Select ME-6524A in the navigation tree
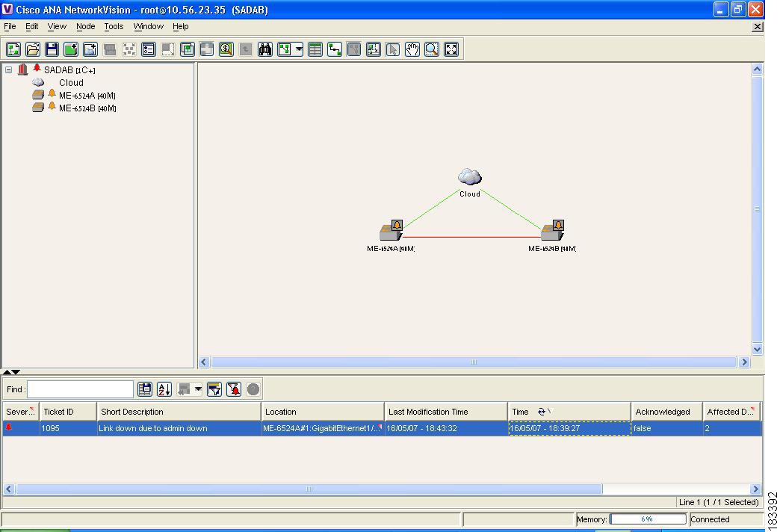The image size is (780, 532). [87, 96]
